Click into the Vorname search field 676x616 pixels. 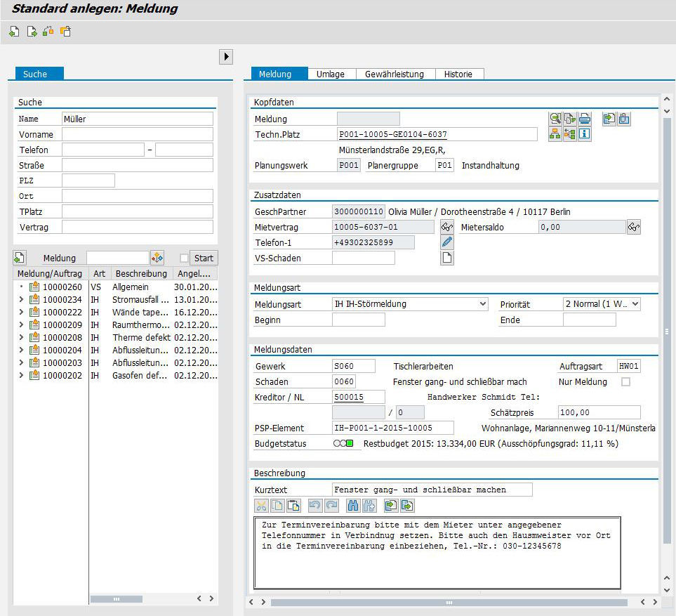137,134
